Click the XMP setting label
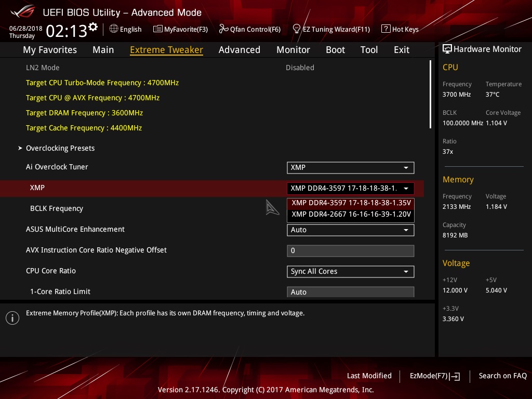532x399 pixels. (x=37, y=188)
